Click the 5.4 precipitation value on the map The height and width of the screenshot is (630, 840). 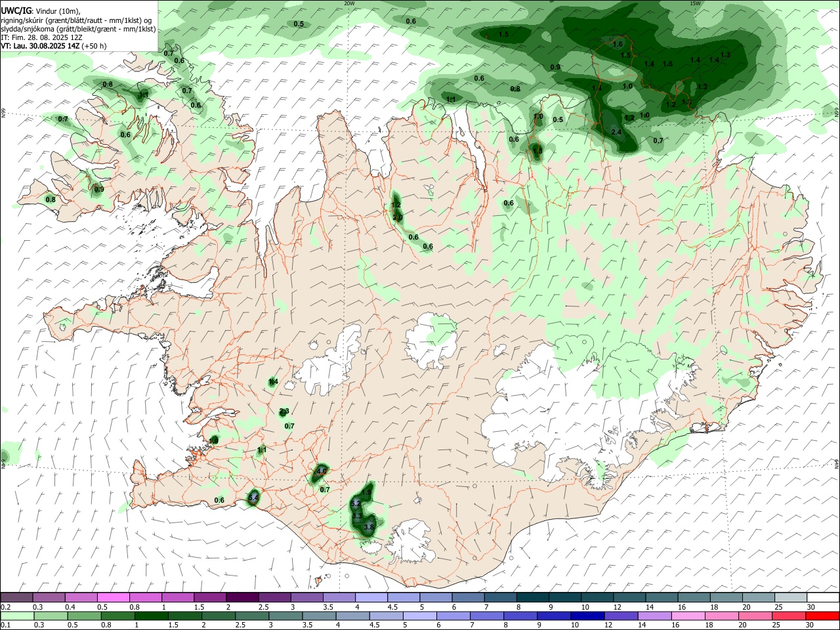click(x=253, y=498)
